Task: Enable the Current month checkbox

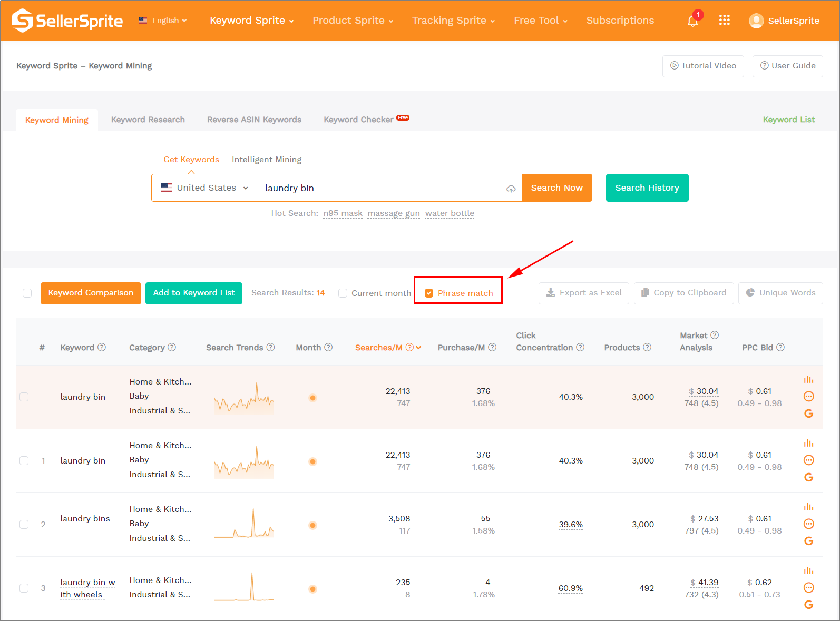Action: point(343,293)
